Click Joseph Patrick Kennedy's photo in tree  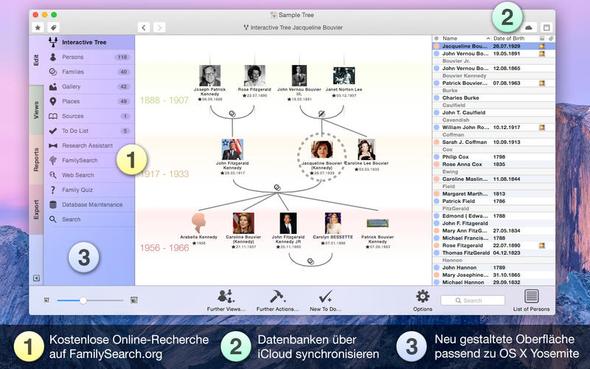[x=210, y=76]
